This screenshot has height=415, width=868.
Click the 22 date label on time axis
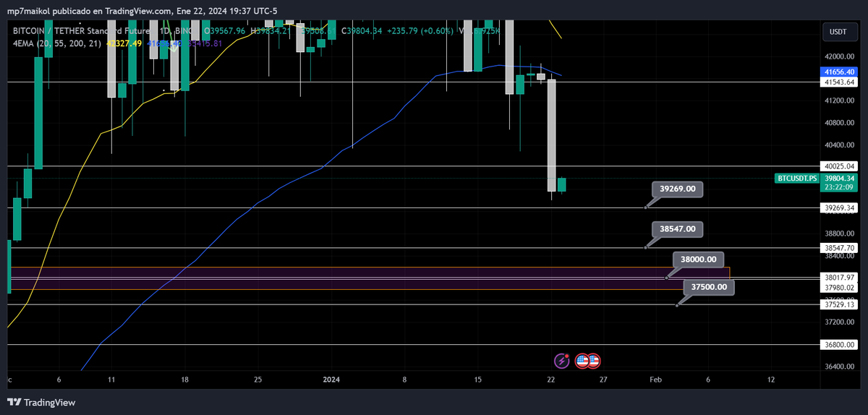coord(551,379)
